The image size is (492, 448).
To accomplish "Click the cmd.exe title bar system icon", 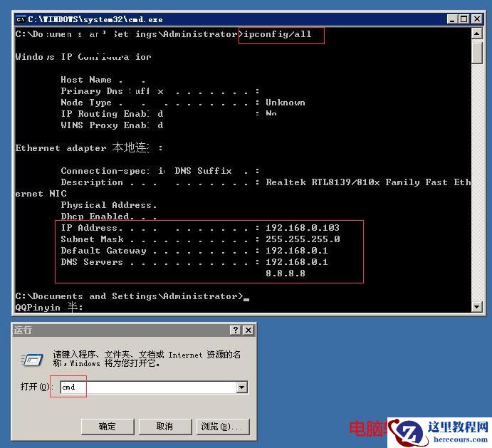I will (x=21, y=19).
